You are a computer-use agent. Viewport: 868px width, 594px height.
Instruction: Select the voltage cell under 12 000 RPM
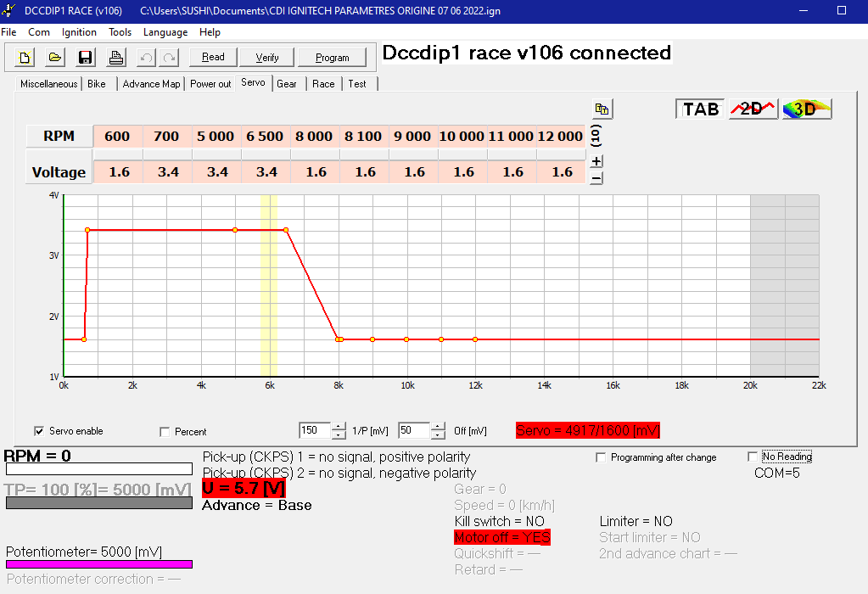(x=561, y=172)
